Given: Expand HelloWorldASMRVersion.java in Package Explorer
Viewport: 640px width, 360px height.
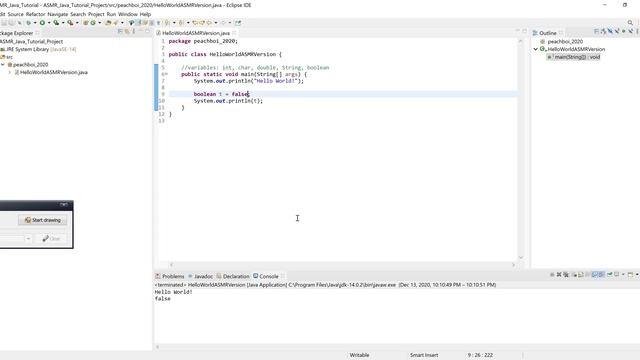Looking at the screenshot, I should pos(10,72).
